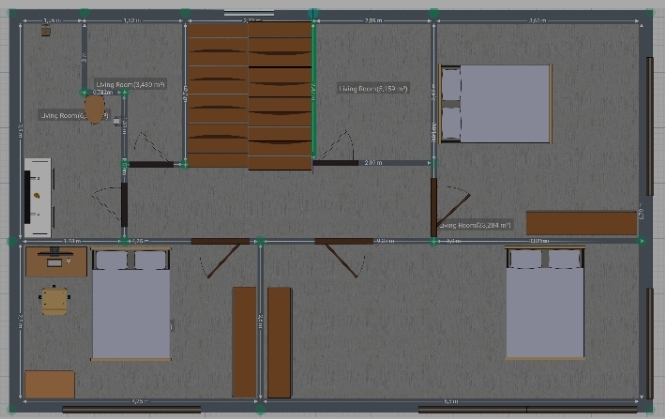The image size is (665, 419).
Task: Select the oval brown object near top-left
Action: [x=94, y=106]
